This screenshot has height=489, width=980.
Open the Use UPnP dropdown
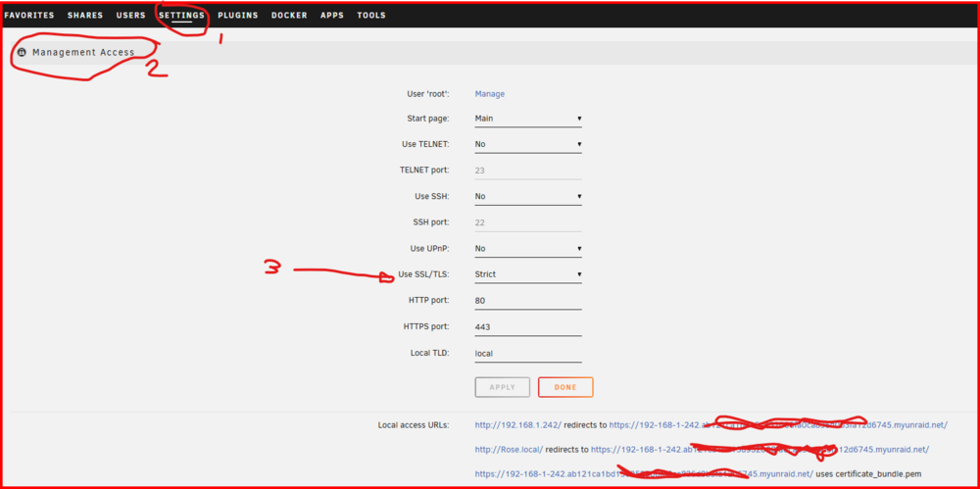[x=528, y=248]
